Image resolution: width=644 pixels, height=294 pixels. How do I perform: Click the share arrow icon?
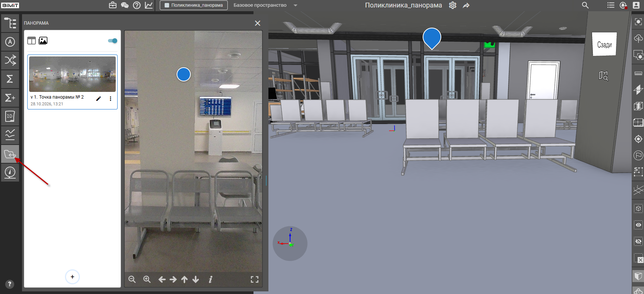pyautogui.click(x=466, y=5)
